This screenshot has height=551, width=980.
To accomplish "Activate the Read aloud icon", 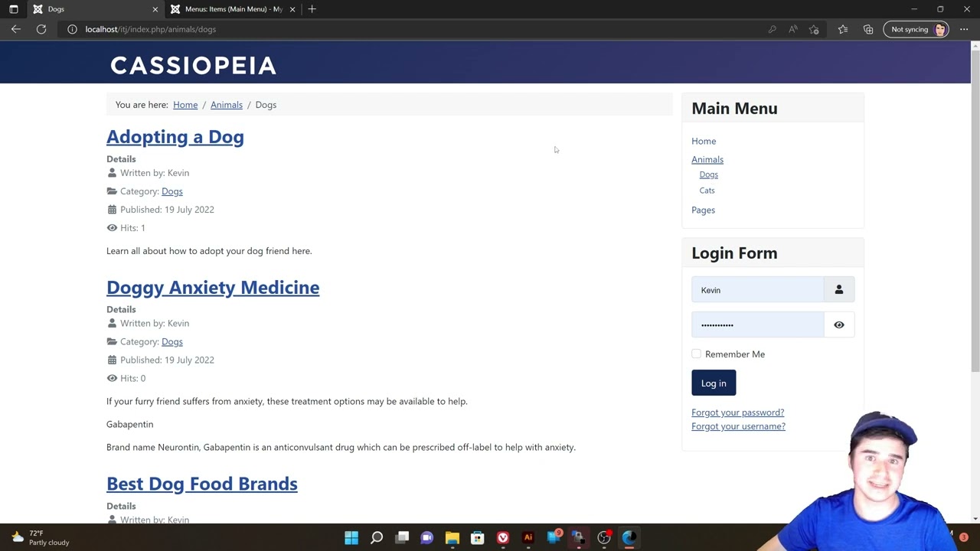I will coord(793,29).
